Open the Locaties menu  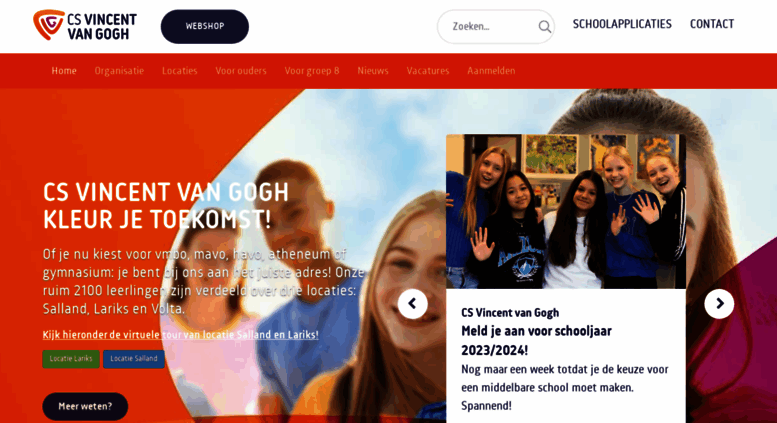pyautogui.click(x=179, y=71)
